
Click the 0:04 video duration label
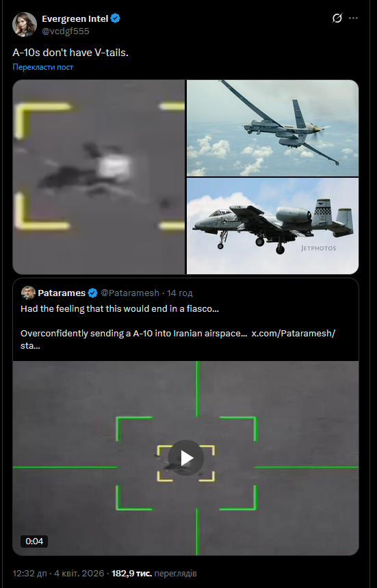[x=34, y=541]
